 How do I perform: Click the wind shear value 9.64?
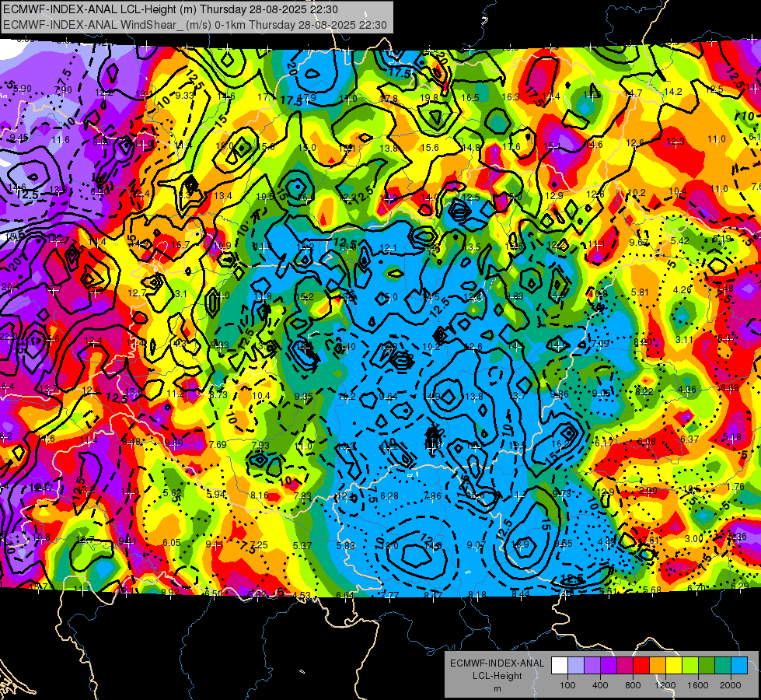388,397
